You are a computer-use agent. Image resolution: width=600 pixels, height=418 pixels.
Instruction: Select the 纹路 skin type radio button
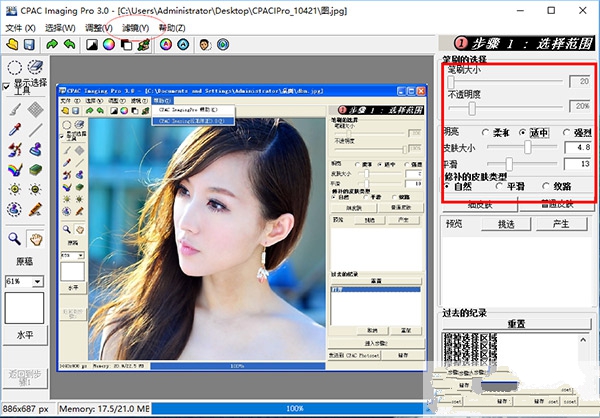[x=546, y=186]
